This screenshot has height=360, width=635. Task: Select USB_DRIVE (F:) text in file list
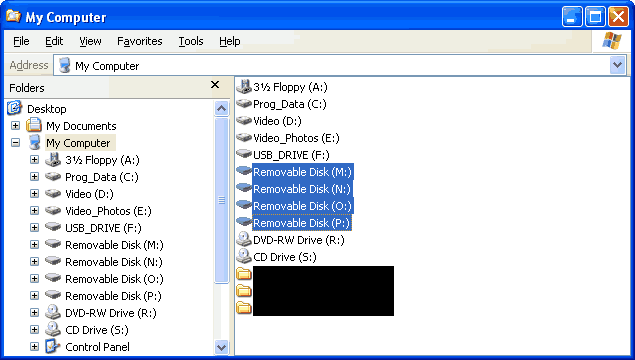point(291,155)
